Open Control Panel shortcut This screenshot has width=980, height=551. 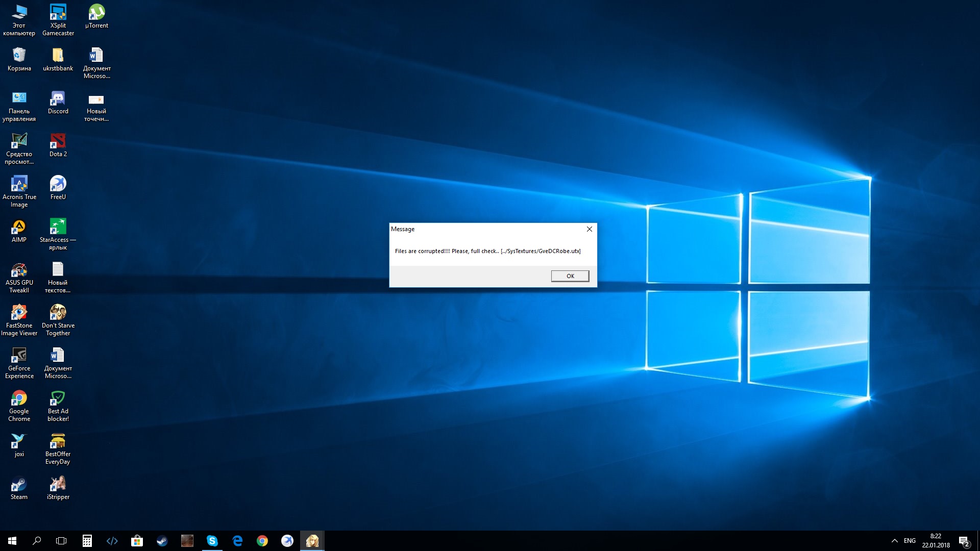click(x=19, y=104)
